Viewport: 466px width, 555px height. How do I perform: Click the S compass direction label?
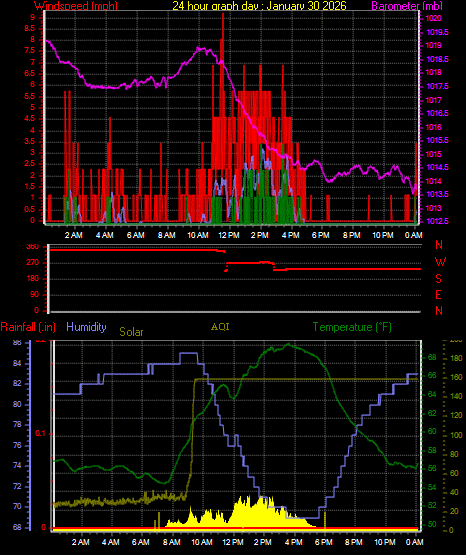pos(438,279)
